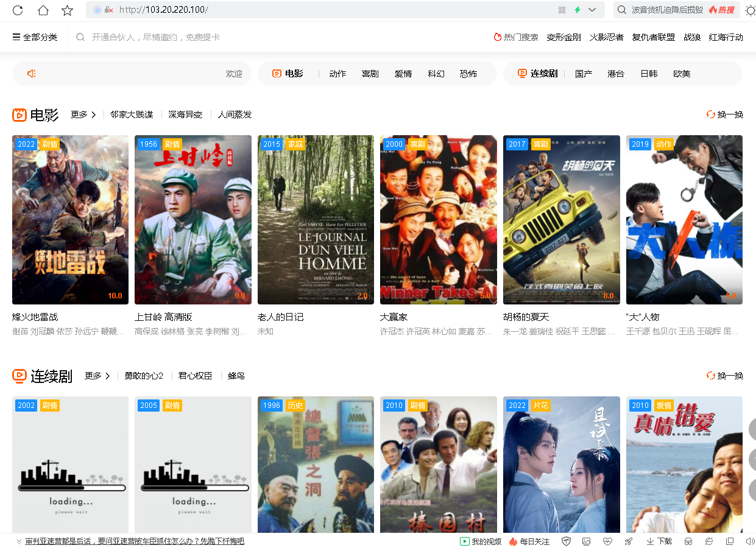The image size is (756, 548).
Task: Click the announcement speaker icon
Action: point(32,74)
